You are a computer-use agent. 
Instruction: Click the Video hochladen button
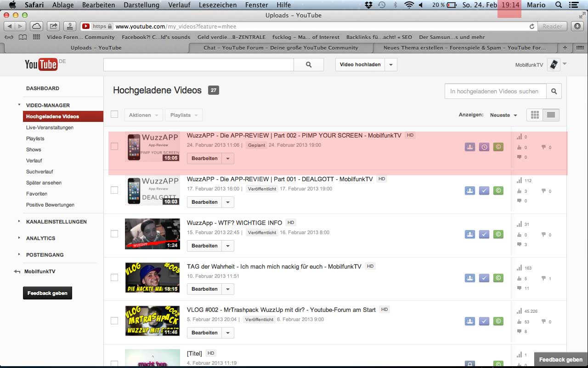pyautogui.click(x=360, y=65)
